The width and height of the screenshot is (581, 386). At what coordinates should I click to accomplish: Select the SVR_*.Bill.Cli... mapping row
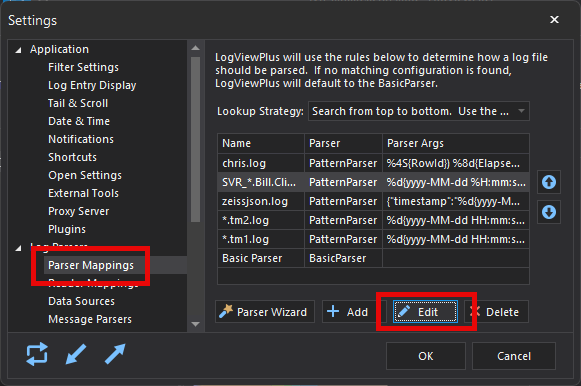coord(373,182)
